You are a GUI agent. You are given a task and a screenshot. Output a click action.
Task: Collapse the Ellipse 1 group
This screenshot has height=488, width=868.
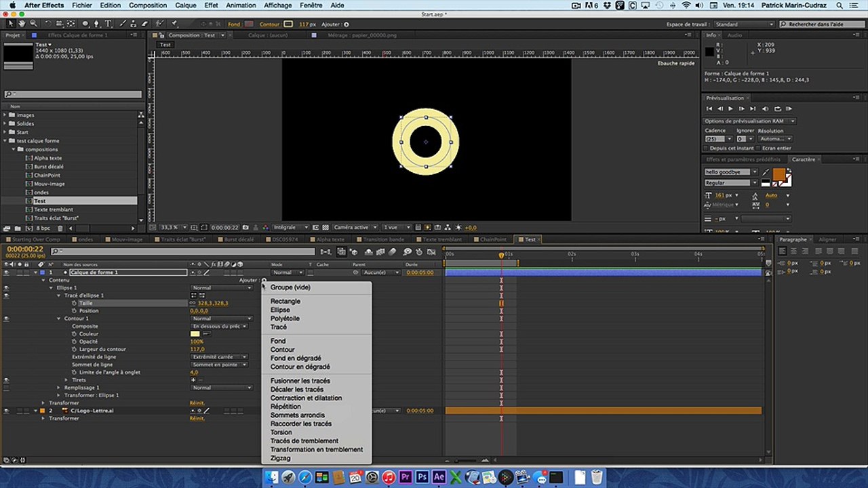pos(51,288)
